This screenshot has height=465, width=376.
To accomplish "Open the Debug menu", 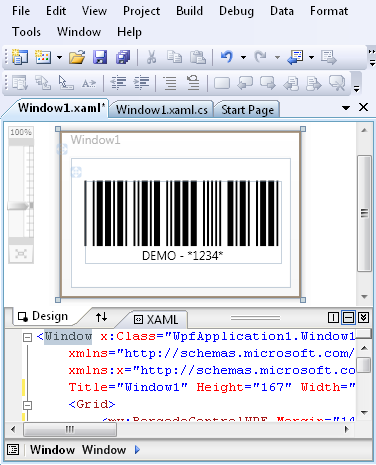I will [236, 11].
